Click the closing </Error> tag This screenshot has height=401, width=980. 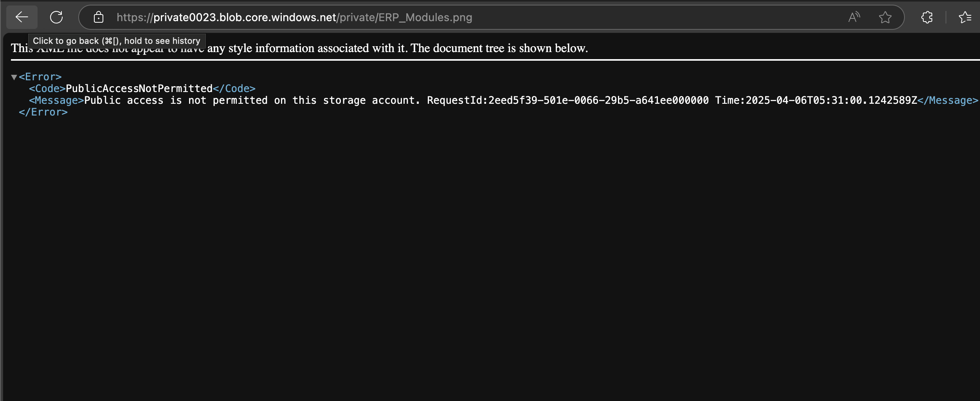tap(43, 112)
